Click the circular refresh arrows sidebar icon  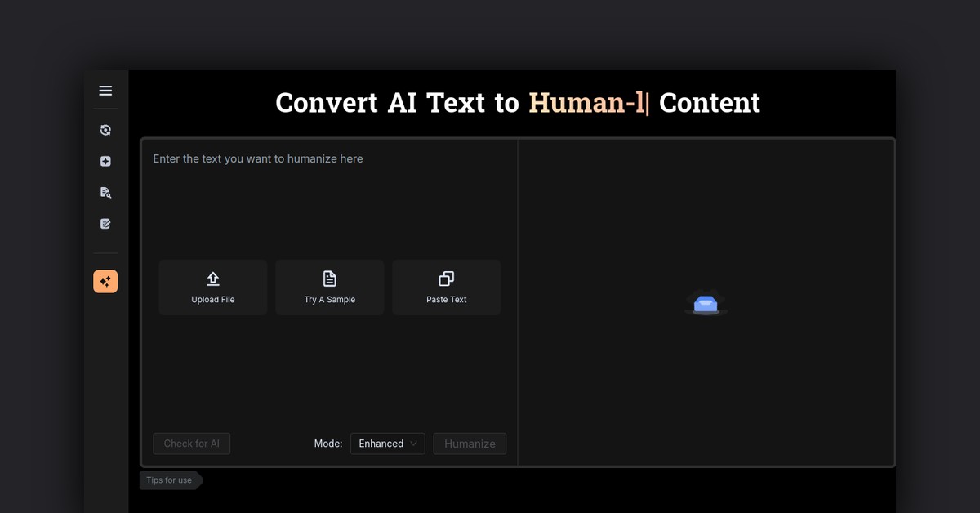[x=105, y=130]
